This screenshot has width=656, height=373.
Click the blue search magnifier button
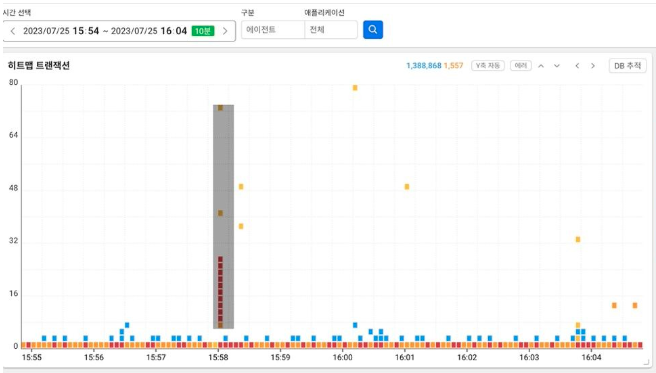coord(373,30)
